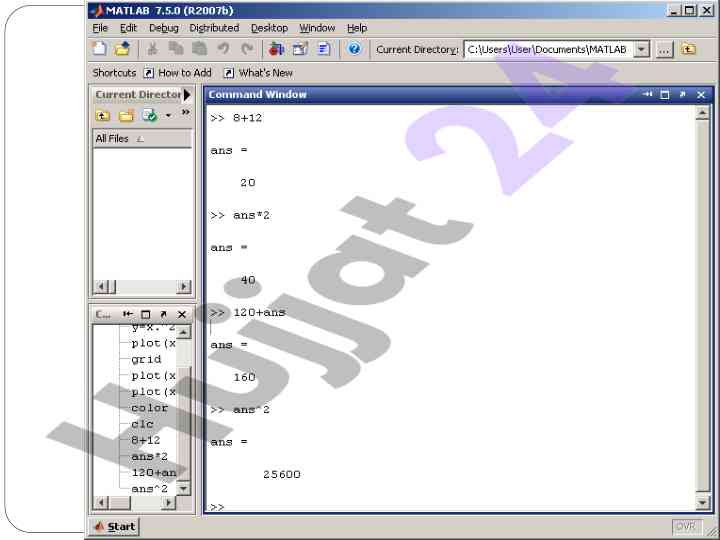Open the Desktop menu
720x540 pixels.
[x=269, y=28]
